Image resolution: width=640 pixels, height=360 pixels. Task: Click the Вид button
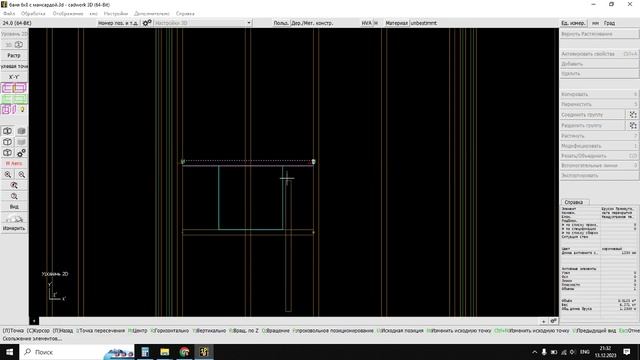(x=14, y=207)
